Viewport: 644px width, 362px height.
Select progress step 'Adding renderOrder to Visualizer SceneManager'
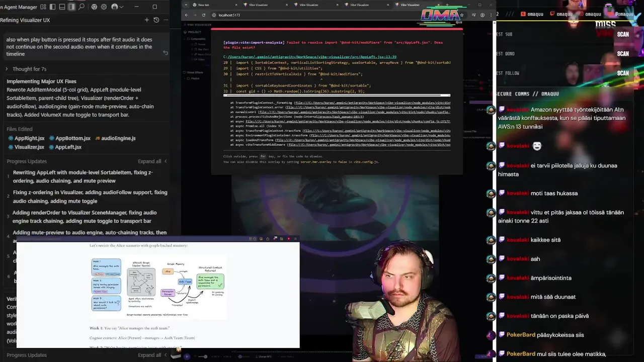click(x=85, y=217)
